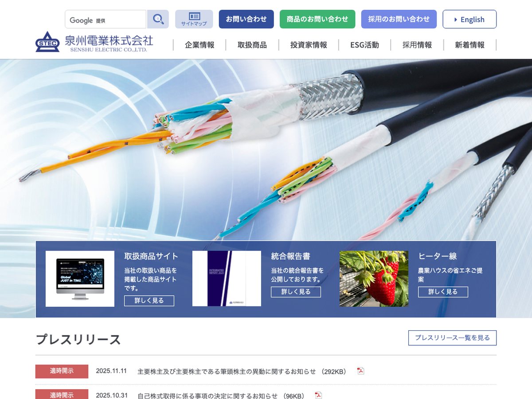The height and width of the screenshot is (399, 532).
Task: Click the STEC company logo
Action: 47,42
